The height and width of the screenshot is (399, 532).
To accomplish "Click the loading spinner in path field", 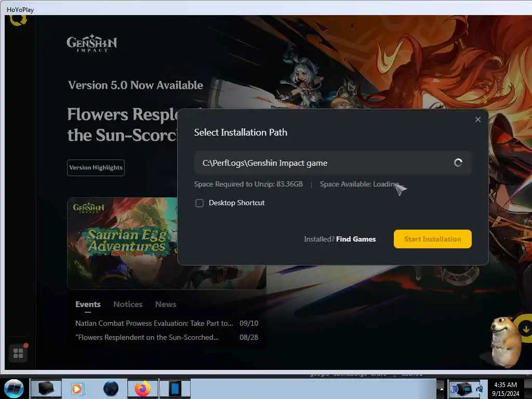I will point(458,163).
